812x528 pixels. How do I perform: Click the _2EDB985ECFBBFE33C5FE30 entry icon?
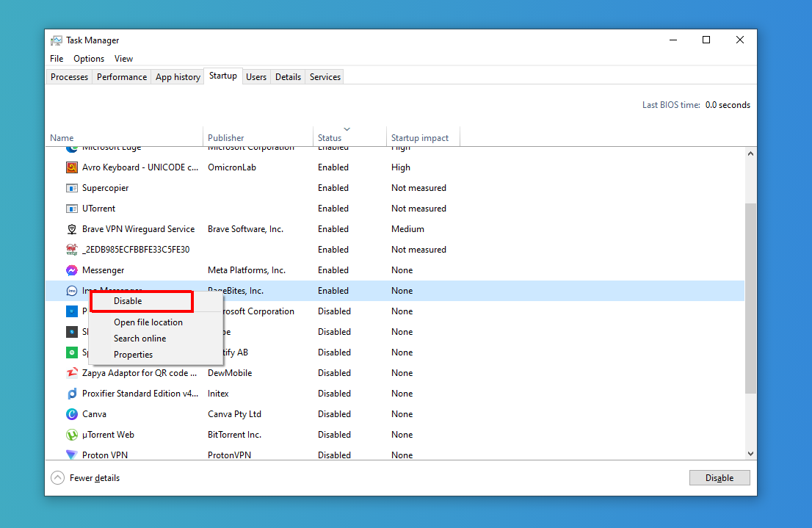pyautogui.click(x=72, y=250)
